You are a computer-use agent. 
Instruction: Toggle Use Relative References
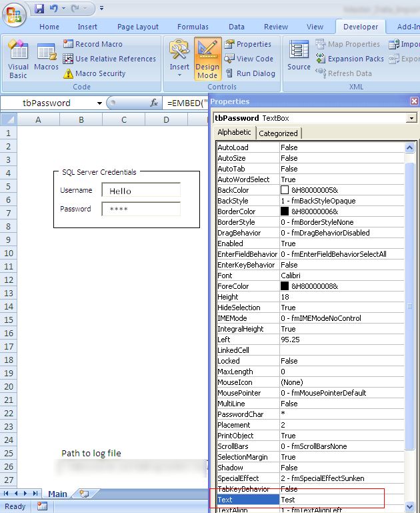[109, 59]
